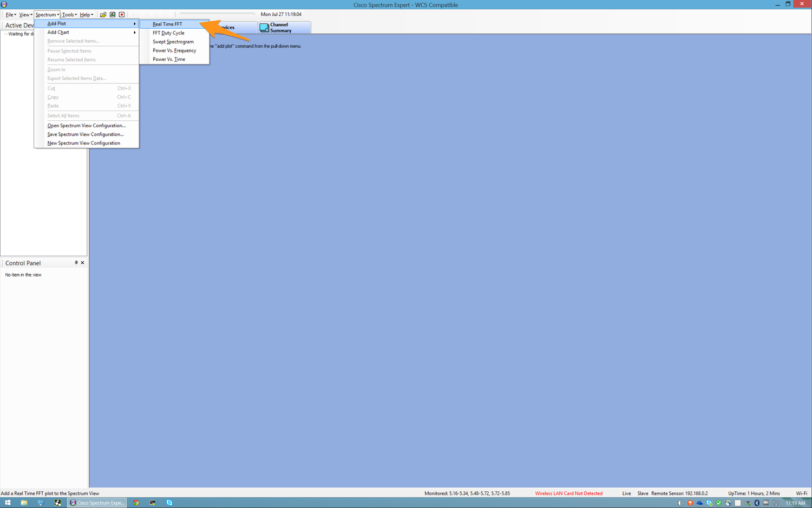
Task: Open File Explorer from the taskbar
Action: [24, 503]
